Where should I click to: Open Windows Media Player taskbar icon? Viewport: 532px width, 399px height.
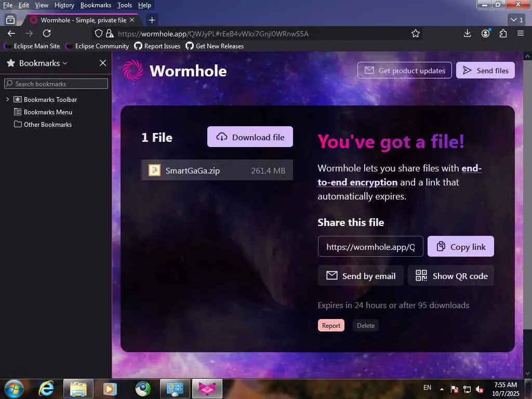pyautogui.click(x=110, y=389)
